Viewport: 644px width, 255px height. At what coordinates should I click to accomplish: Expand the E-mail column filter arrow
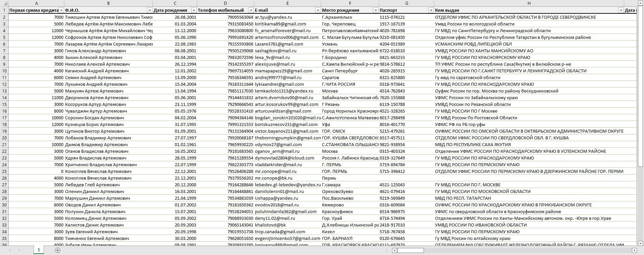[318, 10]
